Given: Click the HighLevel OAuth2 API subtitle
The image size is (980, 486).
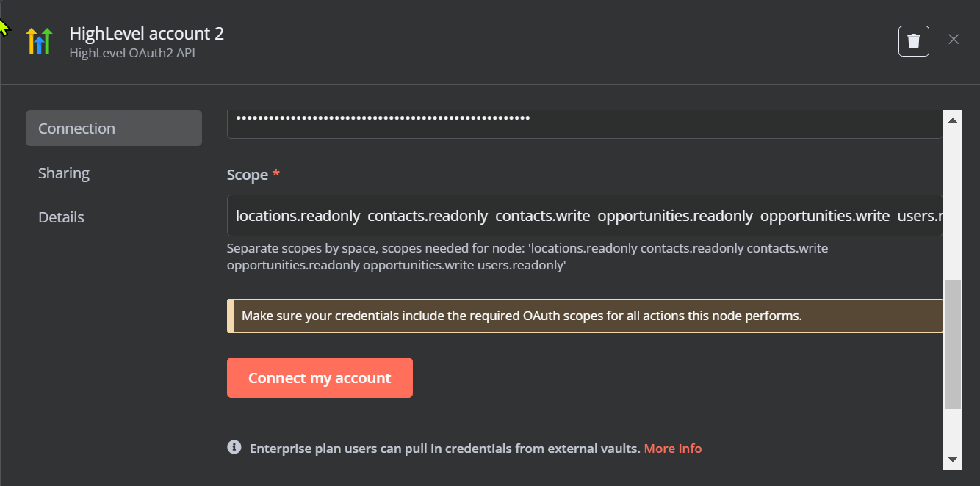Looking at the screenshot, I should coord(131,53).
